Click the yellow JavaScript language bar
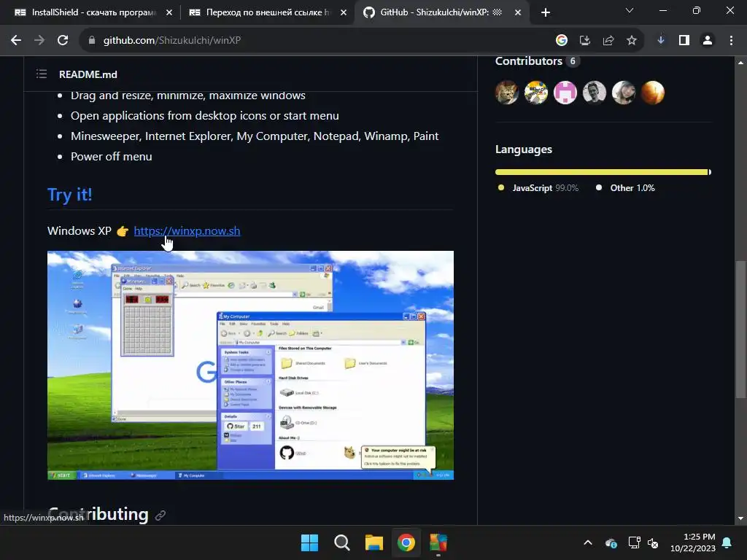Image resolution: width=747 pixels, height=560 pixels. (x=601, y=172)
